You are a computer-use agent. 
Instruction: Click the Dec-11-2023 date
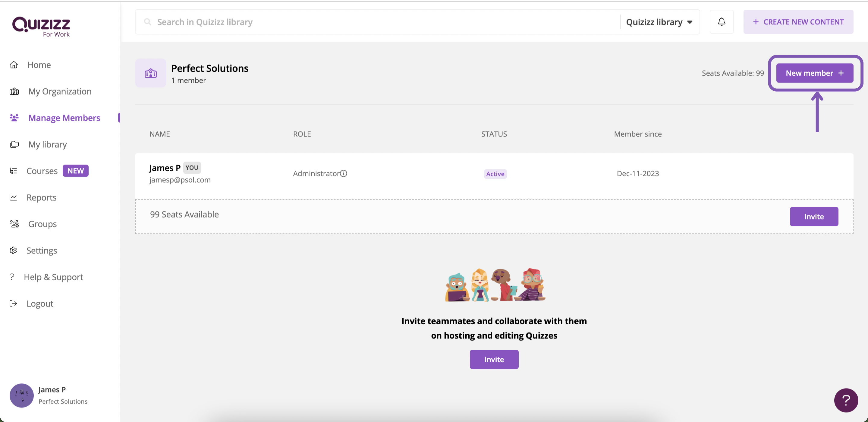[637, 173]
